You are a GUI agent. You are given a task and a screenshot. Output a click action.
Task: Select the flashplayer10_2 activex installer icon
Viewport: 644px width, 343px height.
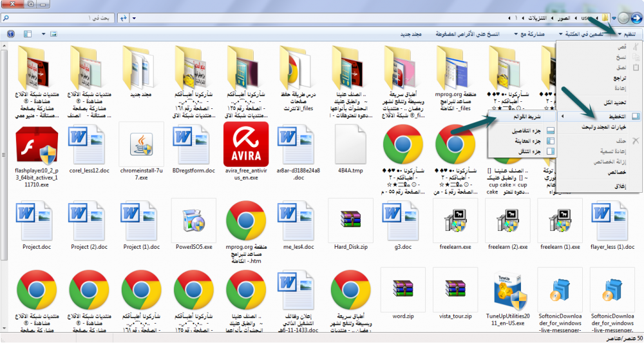[37, 144]
